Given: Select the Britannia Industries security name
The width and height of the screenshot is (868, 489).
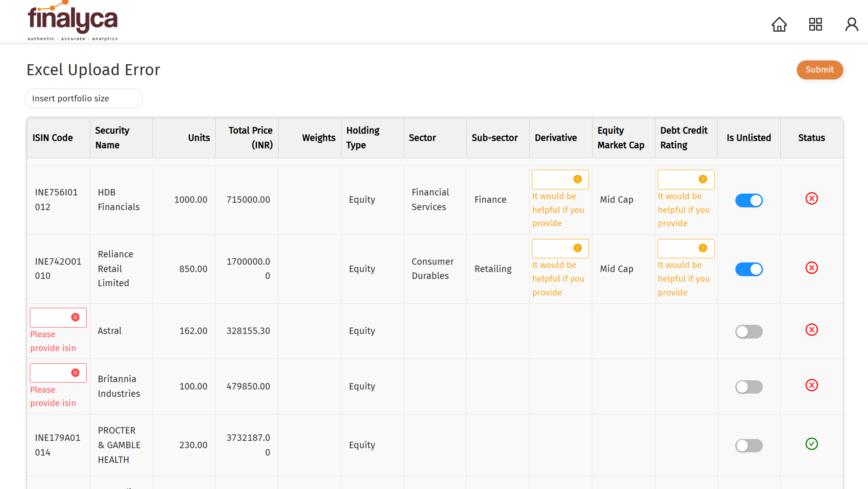Looking at the screenshot, I should pos(119,386).
